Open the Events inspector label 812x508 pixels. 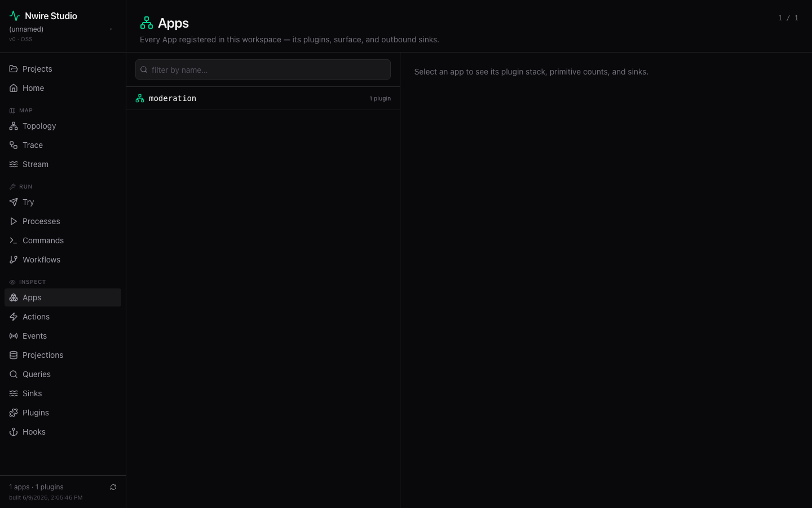34,336
